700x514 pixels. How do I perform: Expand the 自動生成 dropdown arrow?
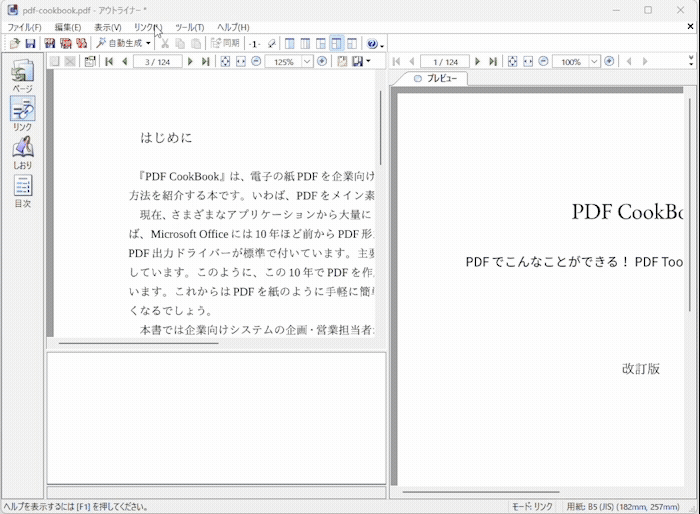pyautogui.click(x=149, y=44)
